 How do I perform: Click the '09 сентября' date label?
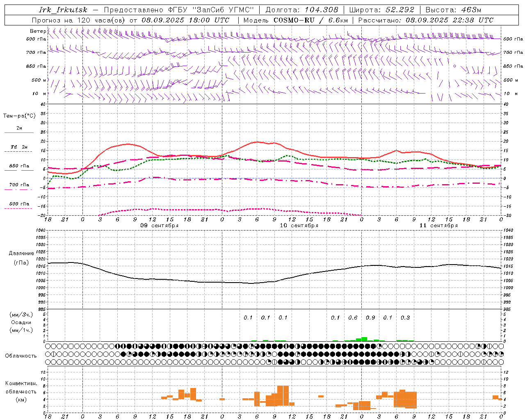pyautogui.click(x=159, y=226)
